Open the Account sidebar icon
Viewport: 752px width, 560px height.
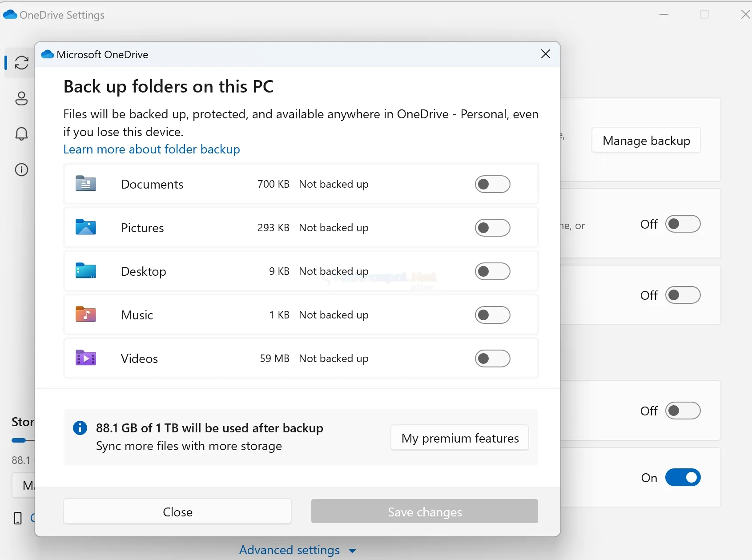click(21, 98)
